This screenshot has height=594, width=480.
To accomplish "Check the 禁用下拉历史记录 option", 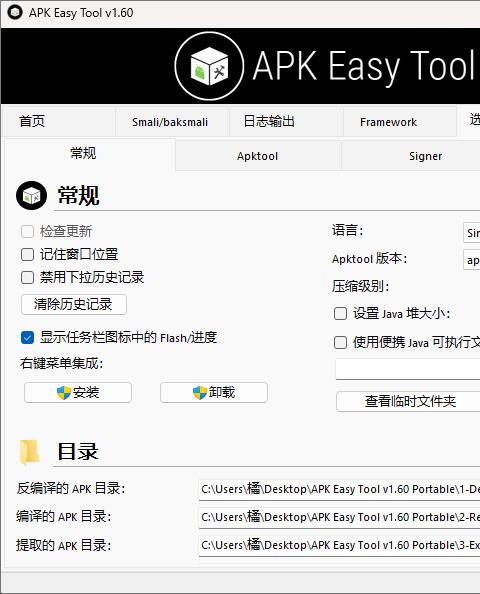I will [x=27, y=277].
